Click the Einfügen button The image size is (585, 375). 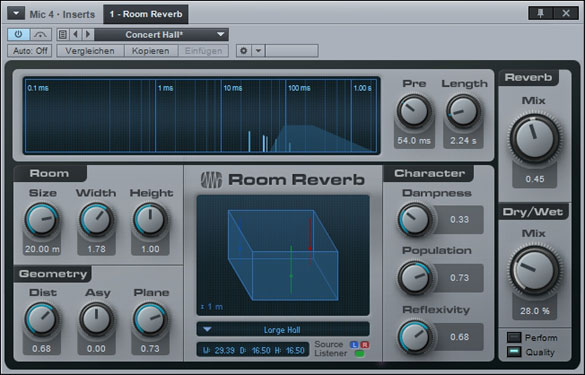point(203,51)
